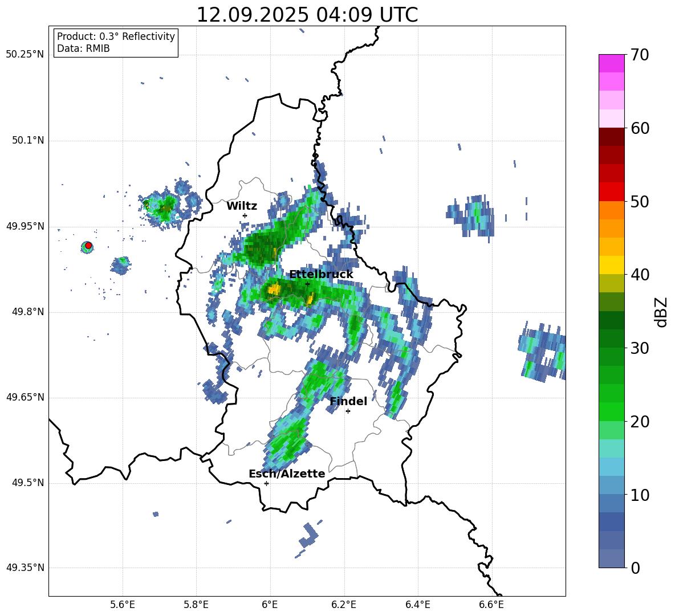Select the Findel location label
The height and width of the screenshot is (616, 675).
[348, 401]
